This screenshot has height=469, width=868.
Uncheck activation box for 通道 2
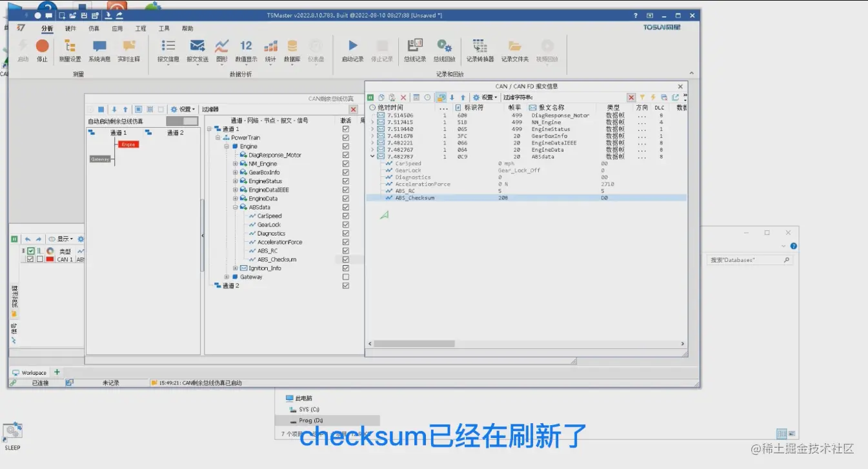coord(346,285)
